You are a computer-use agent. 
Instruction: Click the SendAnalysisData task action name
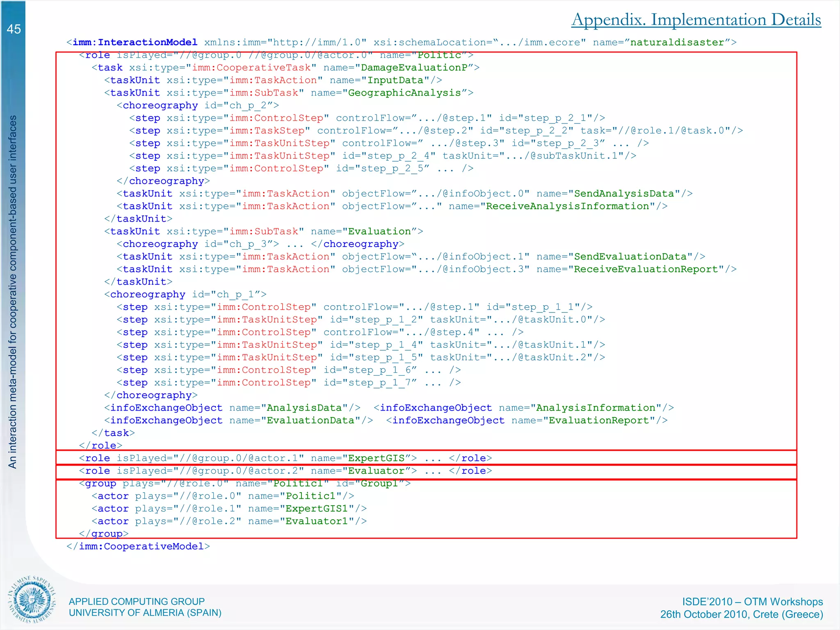[x=624, y=194]
